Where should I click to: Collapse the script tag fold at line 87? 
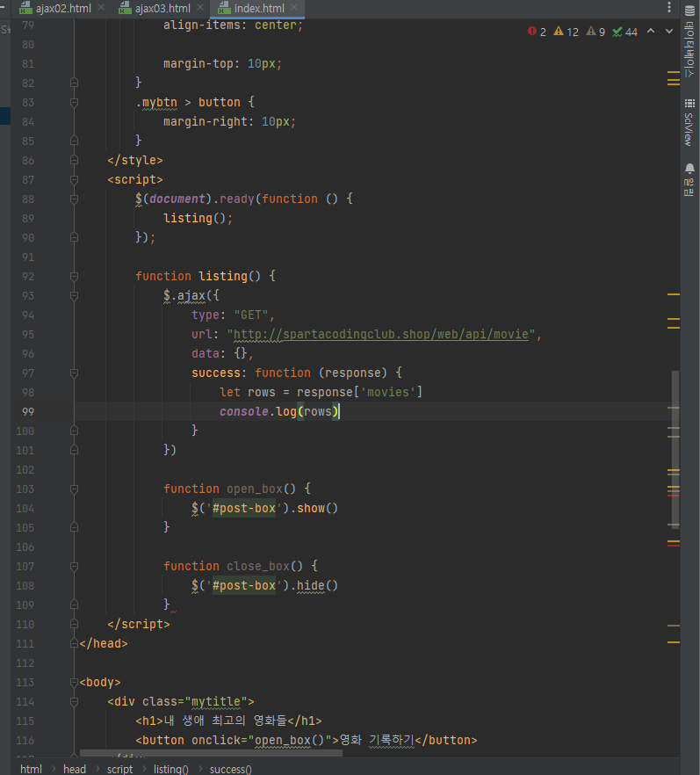coord(74,179)
